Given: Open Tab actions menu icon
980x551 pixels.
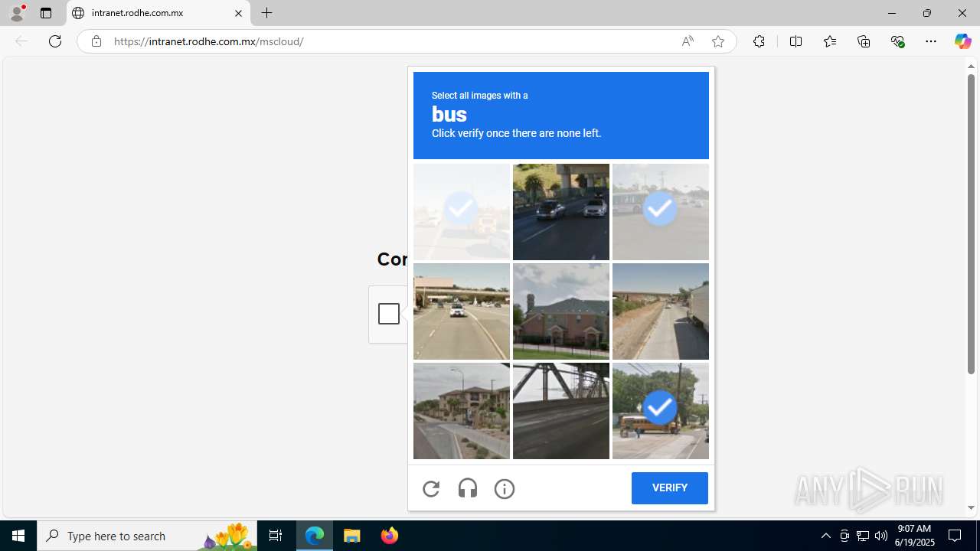Looking at the screenshot, I should [46, 13].
